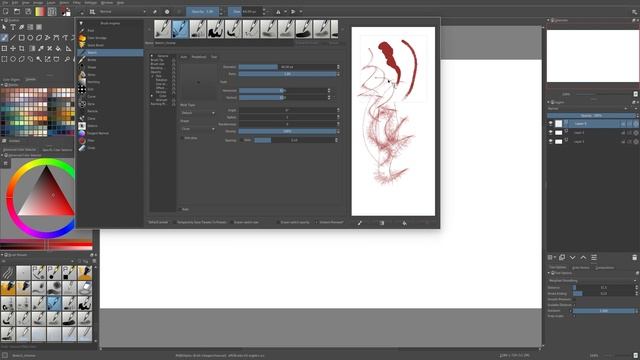Select the Elliptical Selection tool

13,59
